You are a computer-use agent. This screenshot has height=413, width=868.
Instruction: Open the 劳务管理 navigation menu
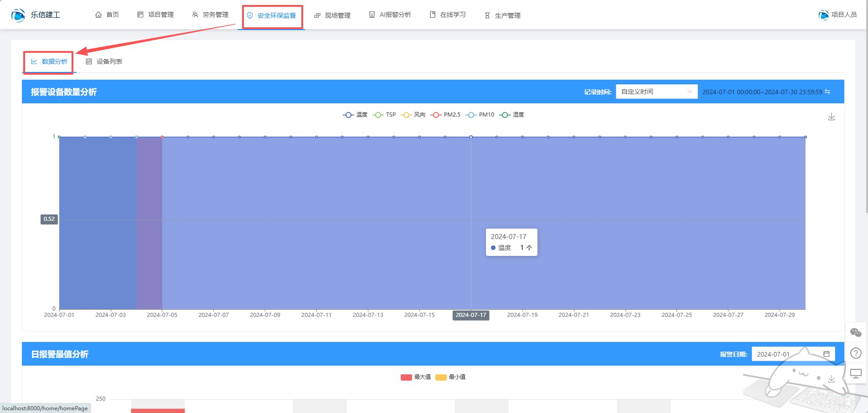pos(210,15)
